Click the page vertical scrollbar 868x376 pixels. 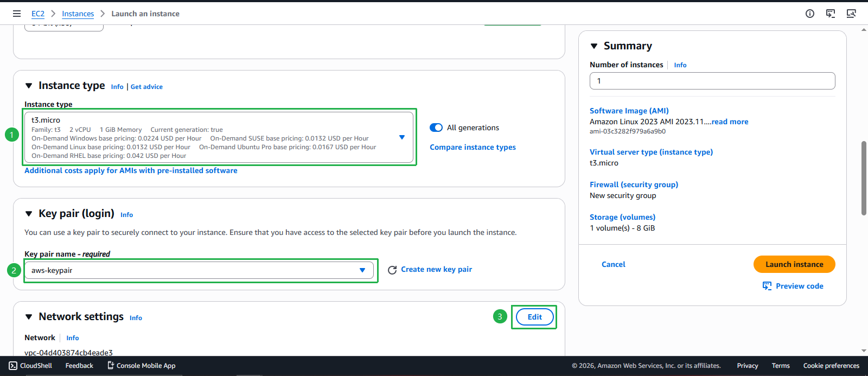(x=864, y=178)
